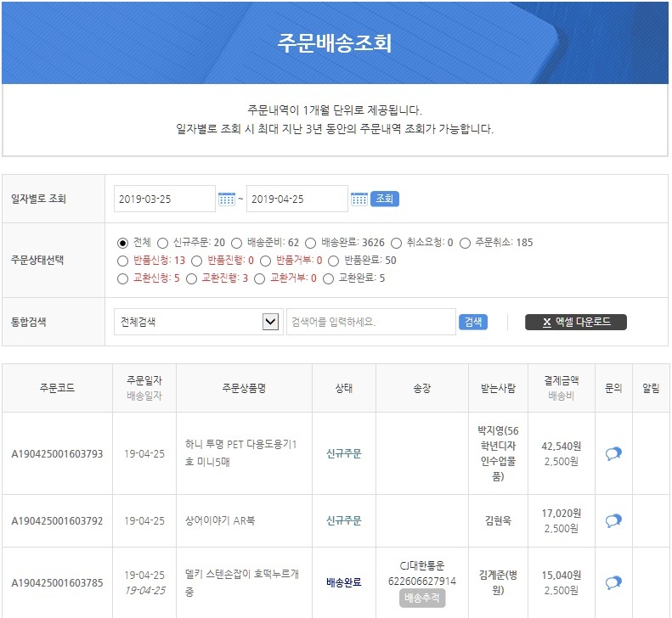Click the start date field 2019-03-25
The image size is (672, 618).
[165, 199]
